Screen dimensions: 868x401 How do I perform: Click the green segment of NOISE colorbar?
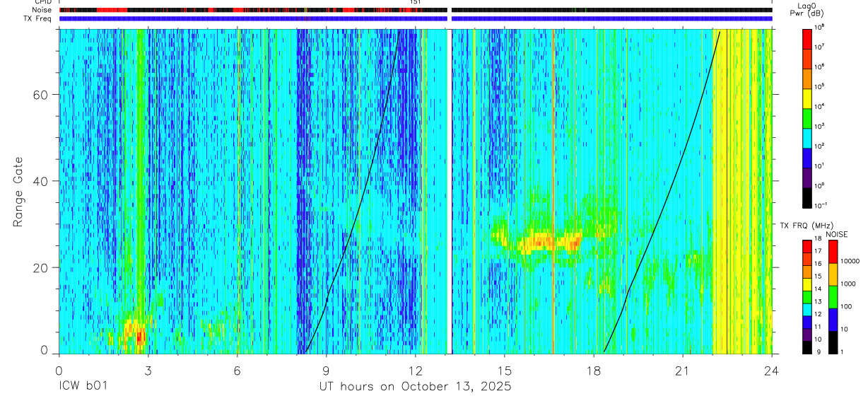point(833,297)
